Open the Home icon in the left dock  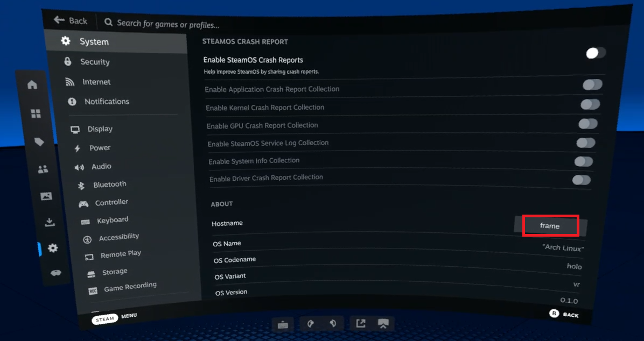click(x=32, y=85)
